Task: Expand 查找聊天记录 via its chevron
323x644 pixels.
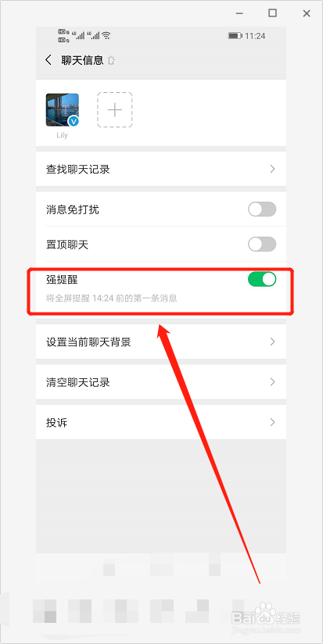Action: point(272,169)
